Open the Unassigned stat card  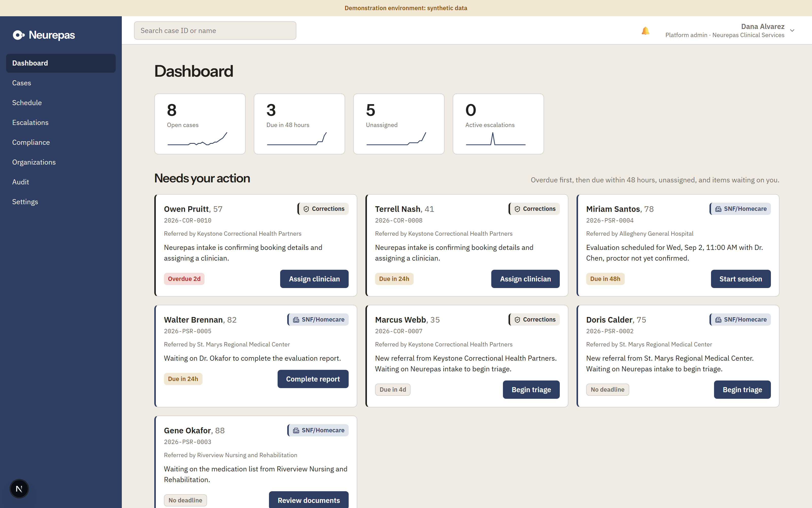(x=399, y=124)
